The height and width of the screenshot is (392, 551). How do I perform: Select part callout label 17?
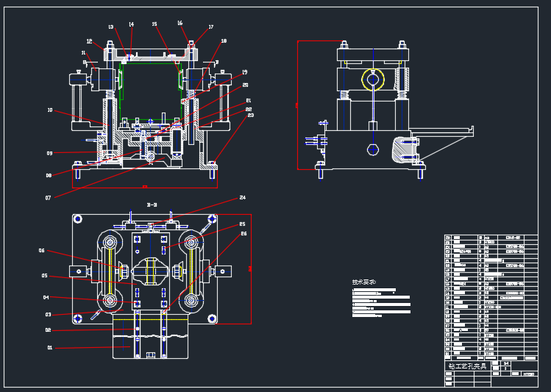pyautogui.click(x=211, y=27)
